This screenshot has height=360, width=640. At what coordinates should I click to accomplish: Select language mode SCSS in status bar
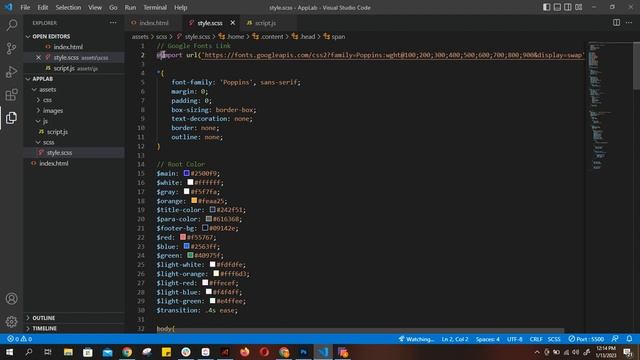[x=554, y=339]
